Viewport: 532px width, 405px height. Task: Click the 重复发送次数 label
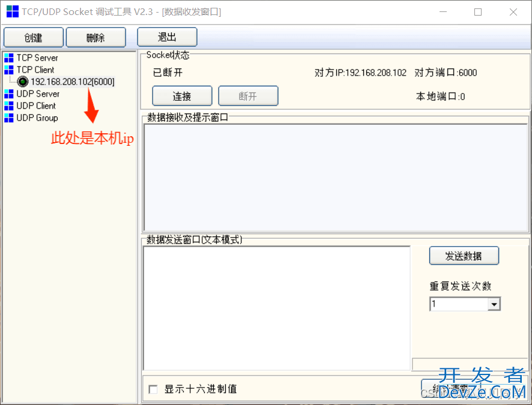click(461, 286)
